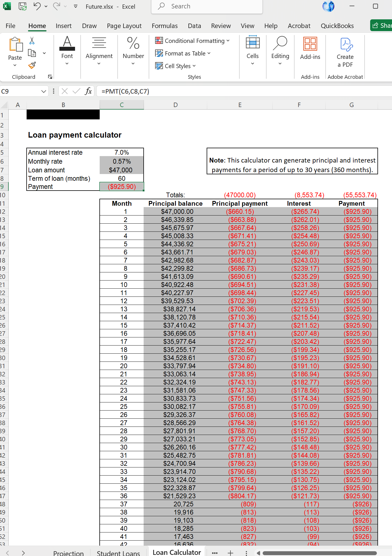
Task: Select column D header
Action: [x=175, y=105]
